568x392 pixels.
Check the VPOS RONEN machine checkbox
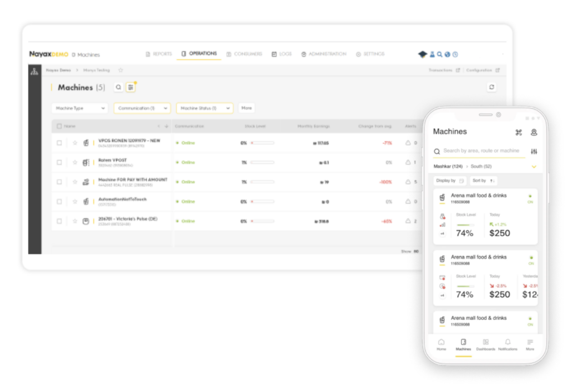tap(59, 143)
